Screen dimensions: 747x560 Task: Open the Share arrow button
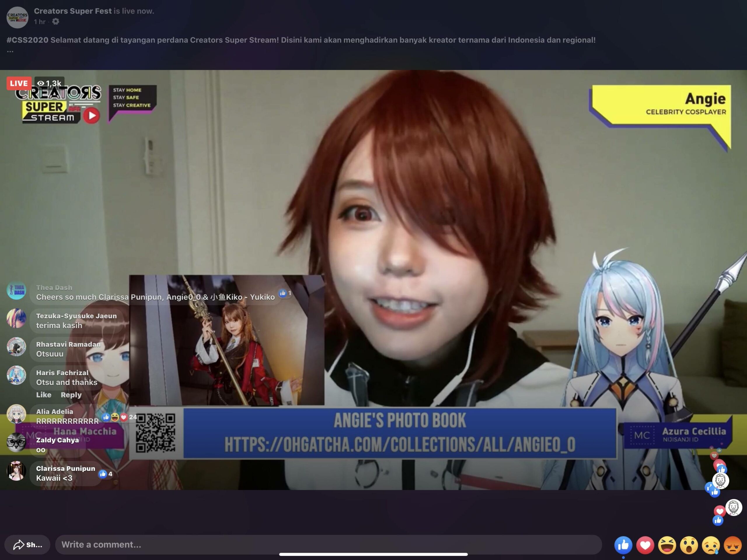click(x=27, y=545)
